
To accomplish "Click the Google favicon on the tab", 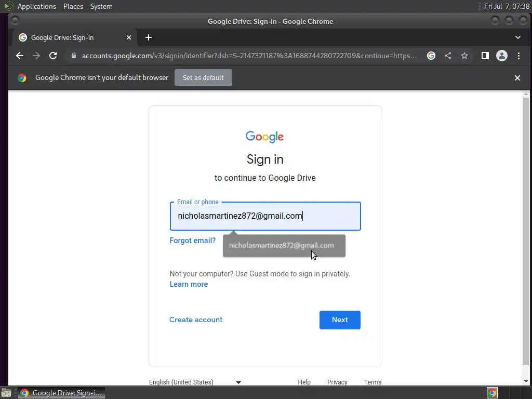I will point(23,37).
